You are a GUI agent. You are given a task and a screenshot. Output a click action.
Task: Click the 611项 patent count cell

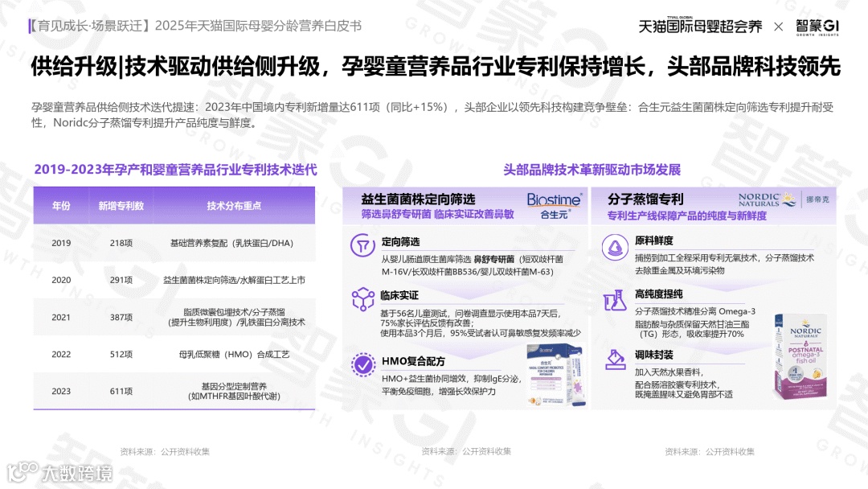click(121, 392)
